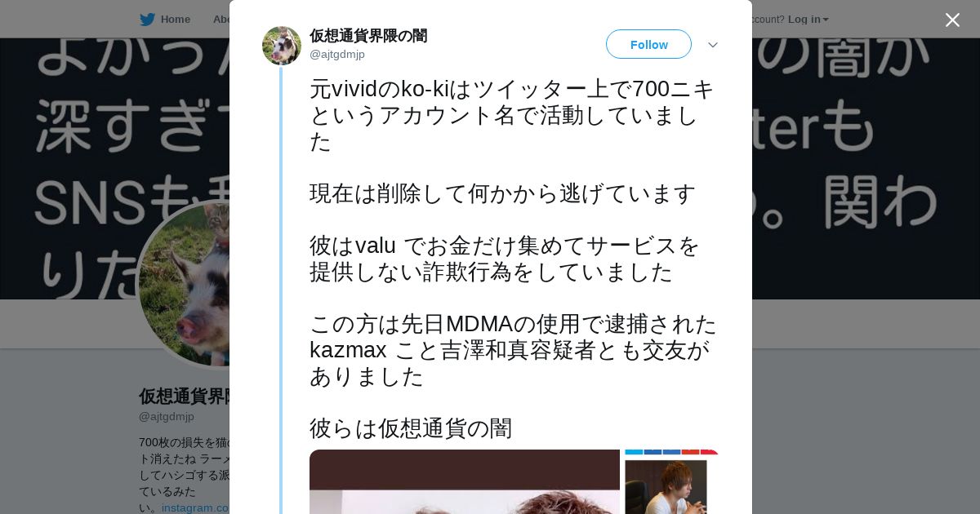Click the 'account?' text beside Log in

coord(767,19)
